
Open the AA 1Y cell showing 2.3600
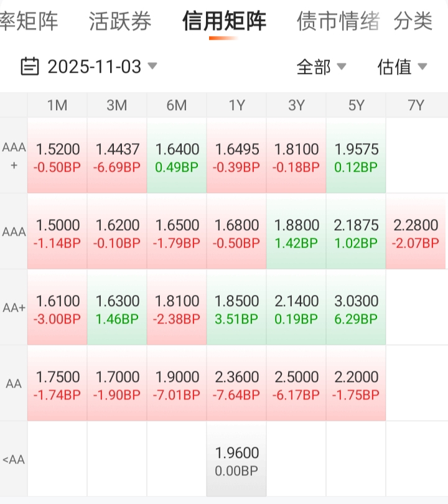(x=236, y=385)
